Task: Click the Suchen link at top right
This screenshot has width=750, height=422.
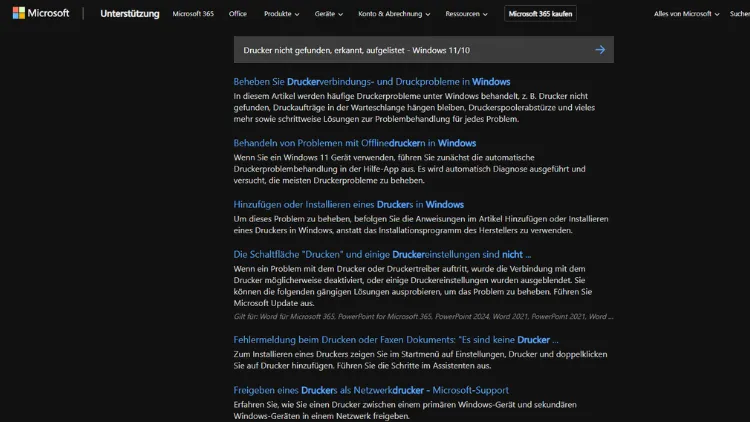Action: pyautogui.click(x=739, y=14)
